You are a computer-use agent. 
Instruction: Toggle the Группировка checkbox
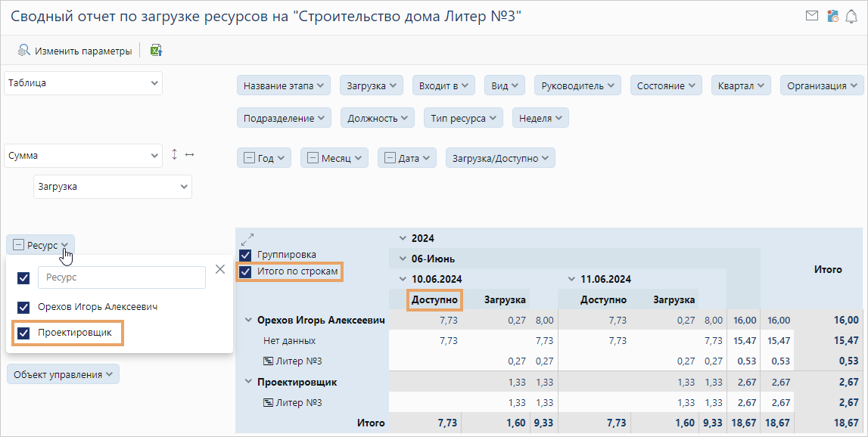(245, 255)
